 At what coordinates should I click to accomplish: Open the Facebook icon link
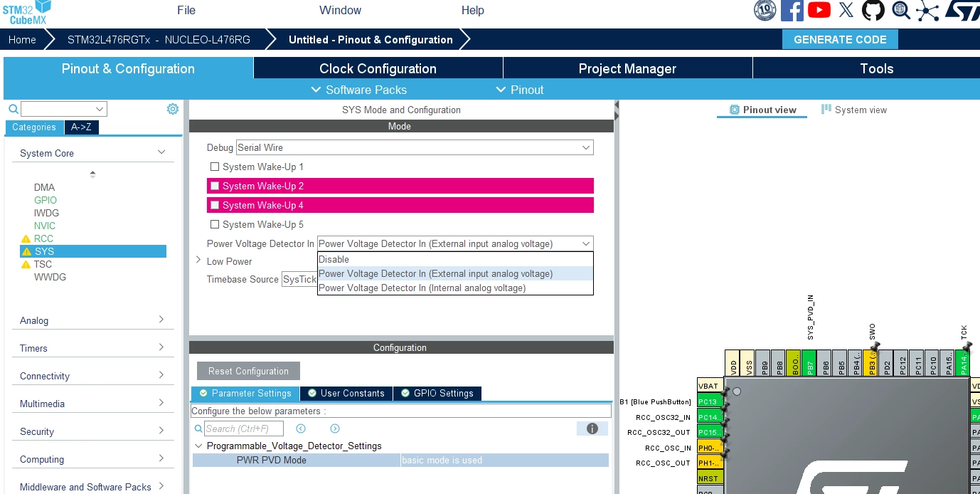pos(792,10)
